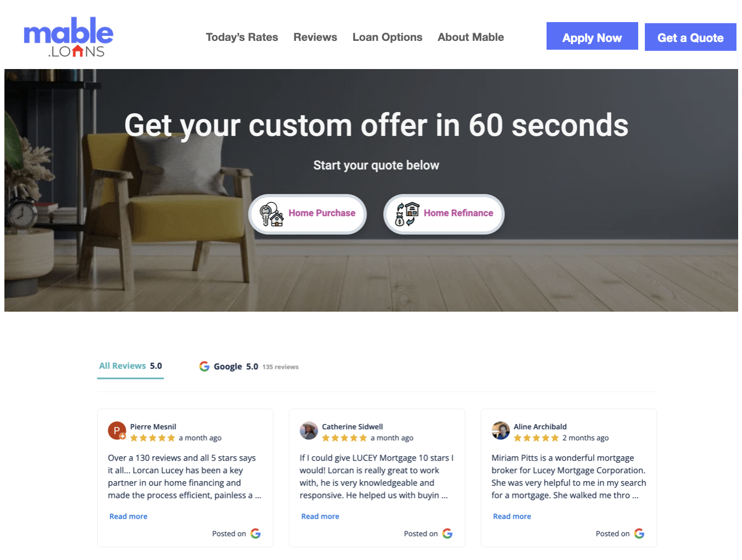Click Google icon on Pierre Mesnil's review
This screenshot has height=560, width=742.
pos(256,533)
